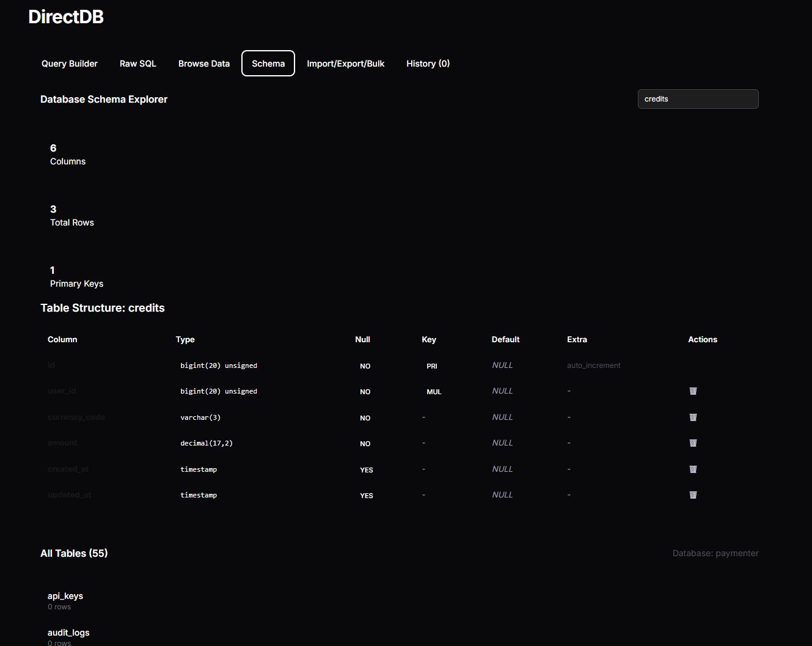Click the DirectDB logo title
This screenshot has width=812, height=646.
[66, 17]
